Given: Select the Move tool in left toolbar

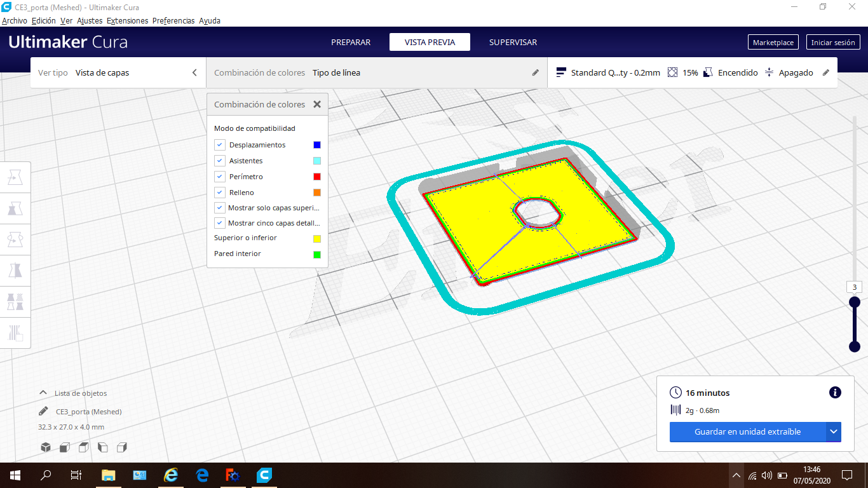Looking at the screenshot, I should pos(15,177).
